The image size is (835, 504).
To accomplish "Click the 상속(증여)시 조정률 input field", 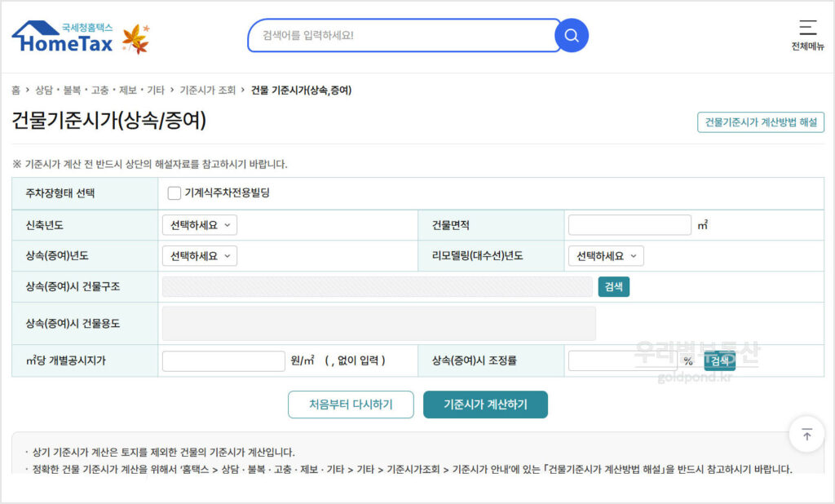I will point(623,360).
